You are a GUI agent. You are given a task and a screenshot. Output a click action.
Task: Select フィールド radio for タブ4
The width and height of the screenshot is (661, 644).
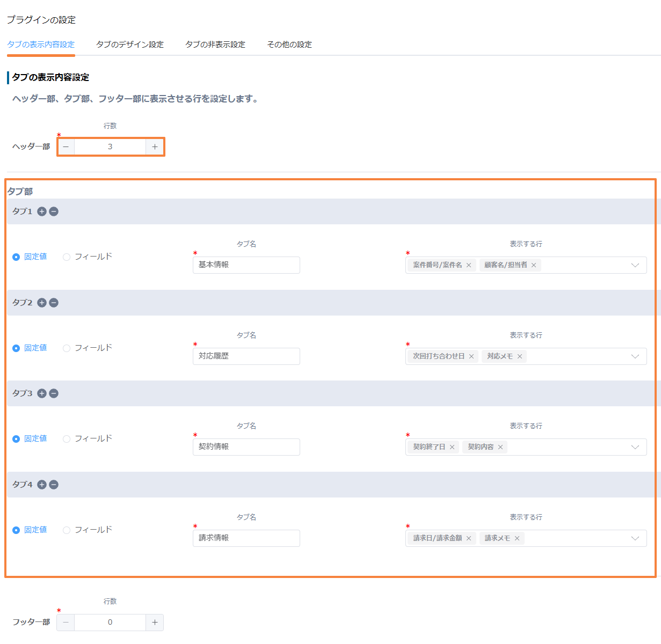pos(67,530)
